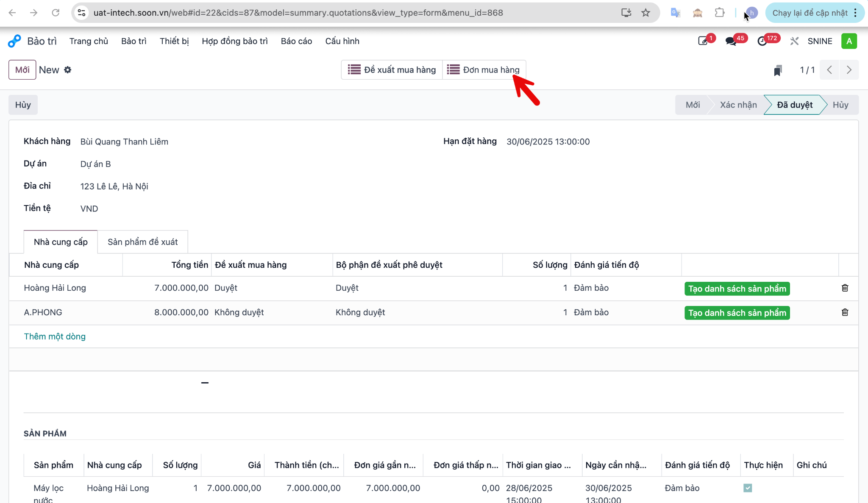Click the Thêm một dòng link
This screenshot has width=868, height=503.
click(x=55, y=336)
